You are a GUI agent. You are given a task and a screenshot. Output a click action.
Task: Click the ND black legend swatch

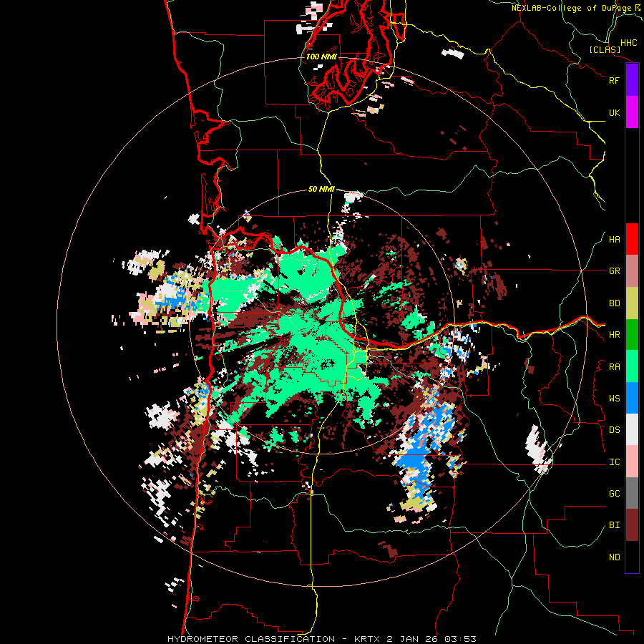point(632,557)
